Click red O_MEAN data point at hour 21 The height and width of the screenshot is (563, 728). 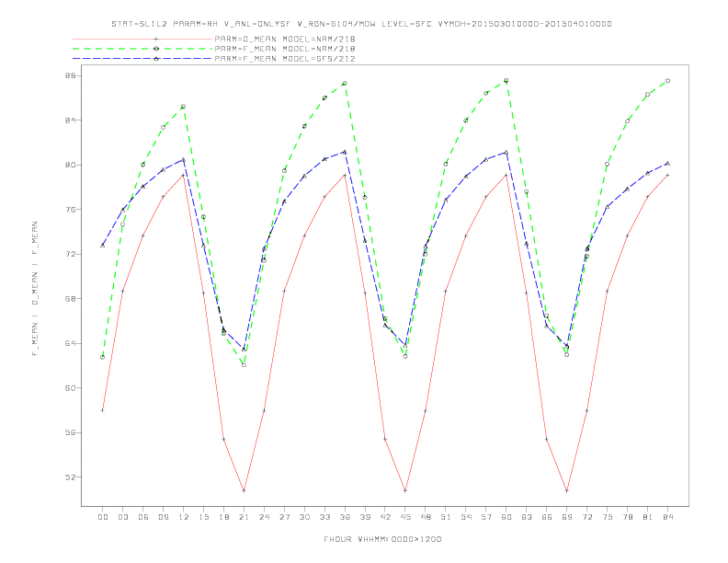tap(244, 490)
